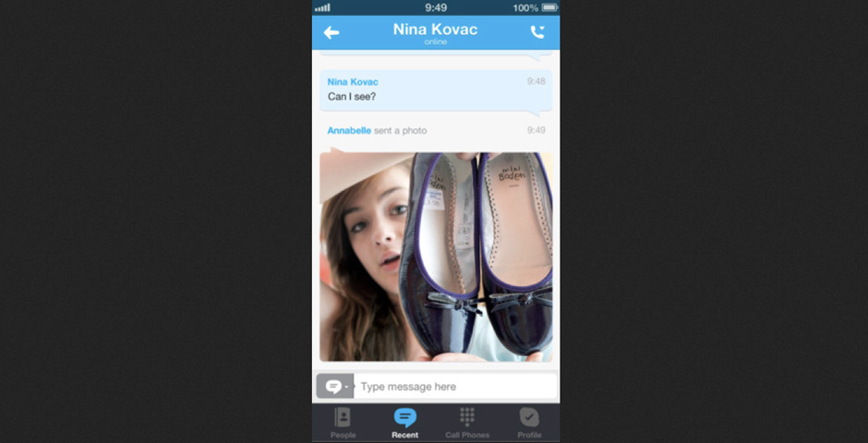Viewport: 868px width, 443px height.
Task: Open the Profile tab
Action: tap(529, 424)
